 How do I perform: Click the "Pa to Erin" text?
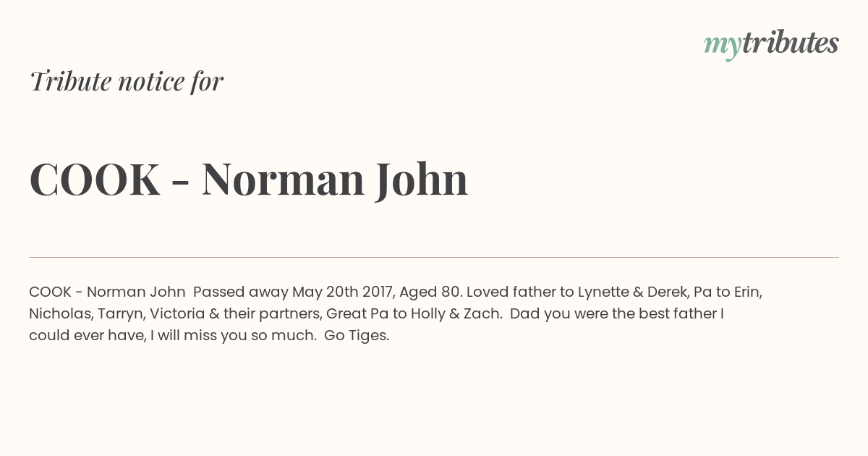click(728, 292)
